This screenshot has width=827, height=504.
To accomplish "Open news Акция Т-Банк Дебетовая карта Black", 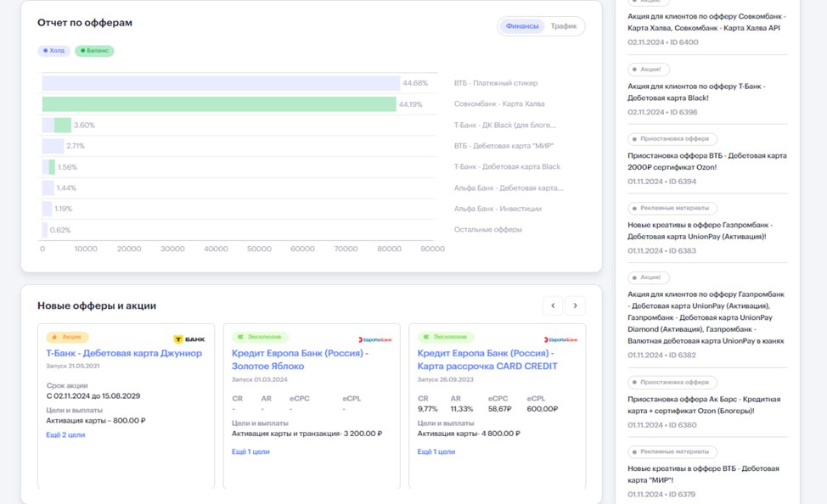I will tap(696, 92).
